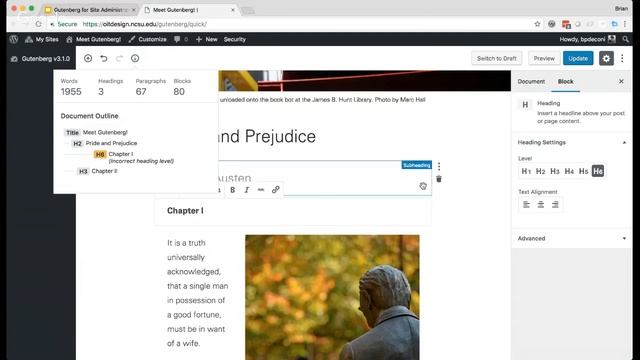640x360 pixels.
Task: Close the settings sidebar panel
Action: point(621,81)
